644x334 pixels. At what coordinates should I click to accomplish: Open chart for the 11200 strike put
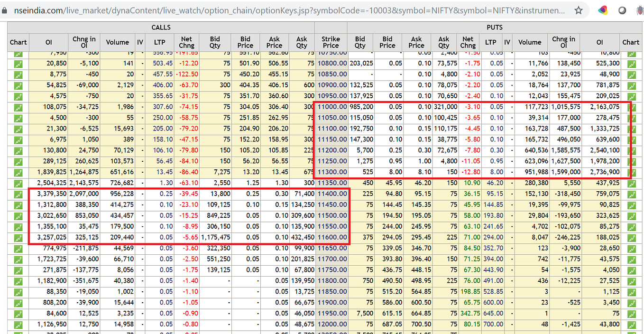click(631, 150)
